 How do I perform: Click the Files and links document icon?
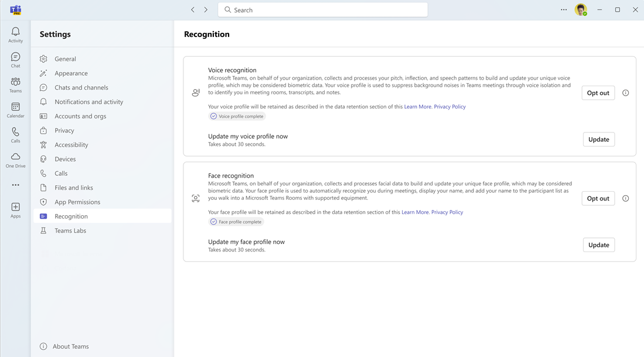click(43, 188)
